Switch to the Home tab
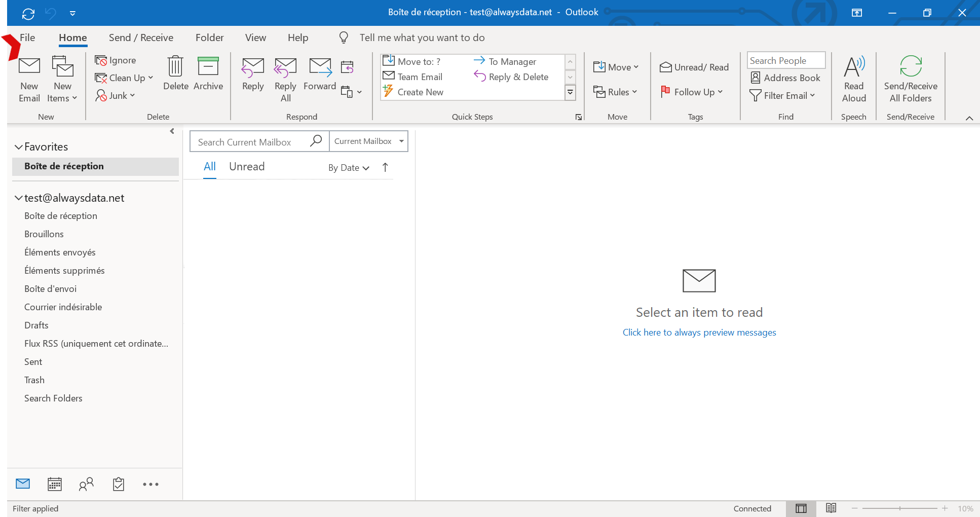This screenshot has height=517, width=980. pyautogui.click(x=73, y=38)
